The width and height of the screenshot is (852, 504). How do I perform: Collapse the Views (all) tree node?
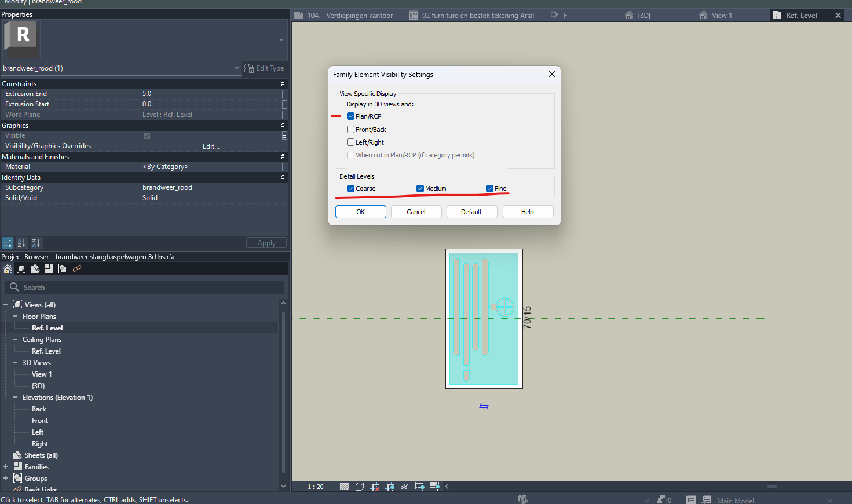pos(6,305)
